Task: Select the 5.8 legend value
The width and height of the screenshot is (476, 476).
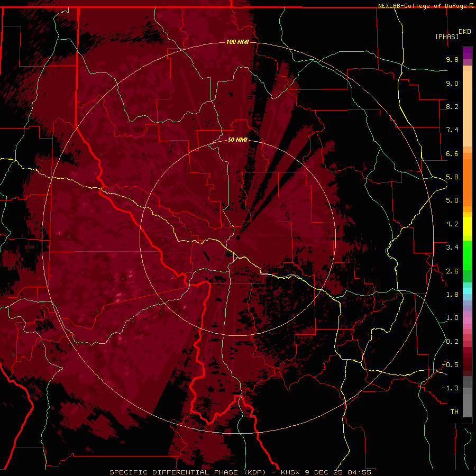Action: pos(452,177)
